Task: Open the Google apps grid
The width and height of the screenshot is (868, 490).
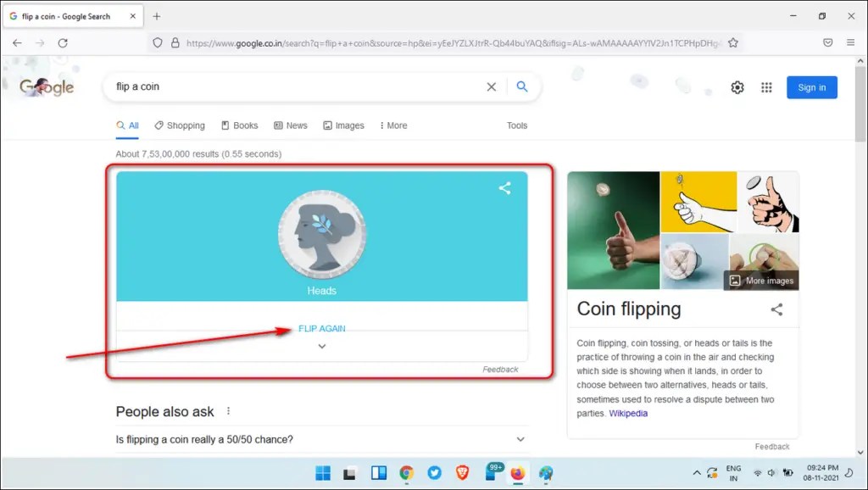Action: pos(766,86)
